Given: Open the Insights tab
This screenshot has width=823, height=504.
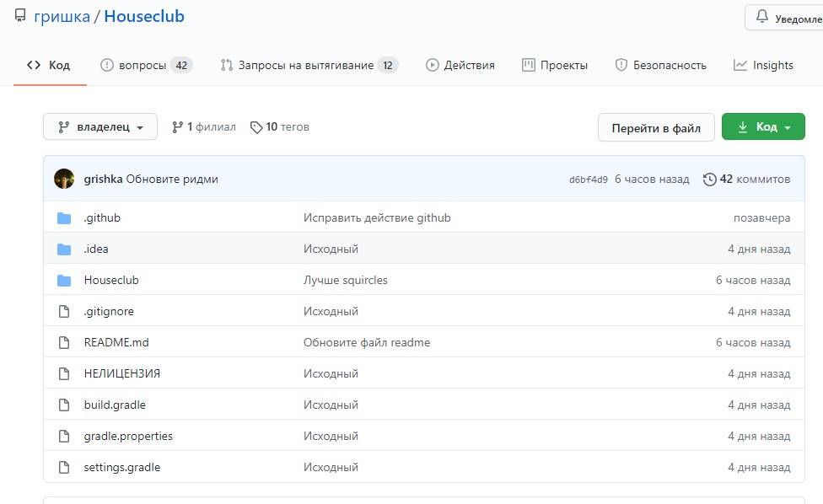Looking at the screenshot, I should pyautogui.click(x=763, y=65).
